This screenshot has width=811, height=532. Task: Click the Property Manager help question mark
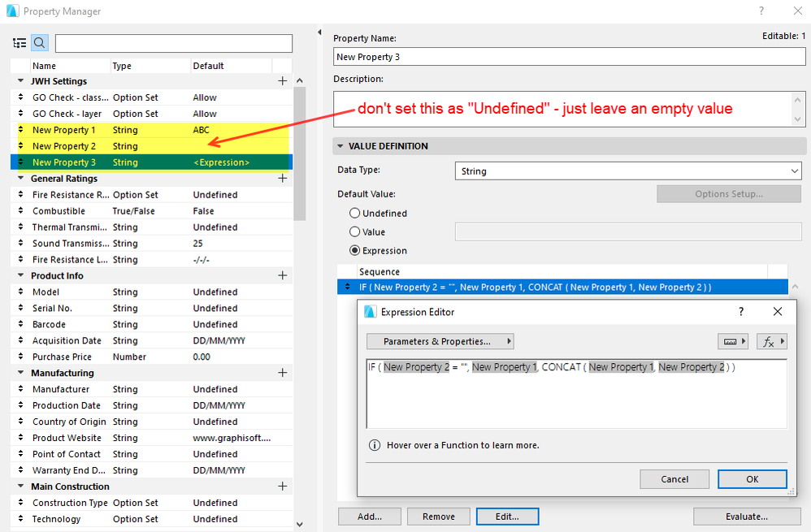(761, 11)
